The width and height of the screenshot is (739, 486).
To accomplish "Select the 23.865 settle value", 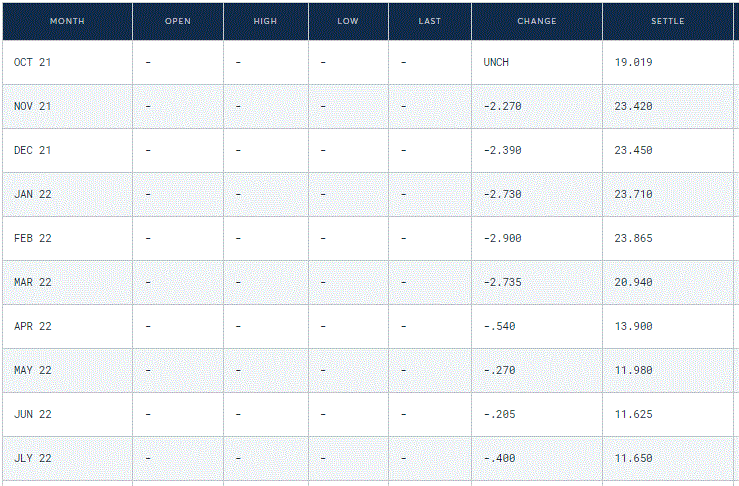I will click(633, 238).
